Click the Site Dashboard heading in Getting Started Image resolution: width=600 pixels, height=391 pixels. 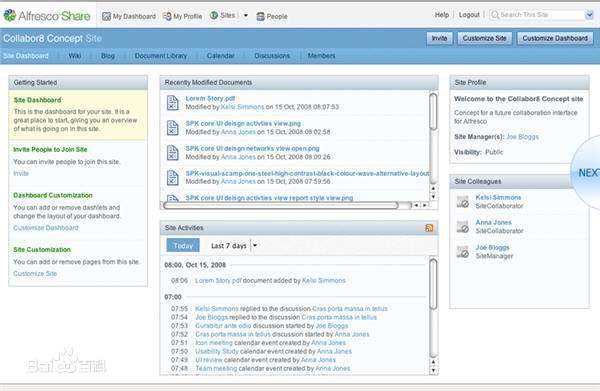37,100
